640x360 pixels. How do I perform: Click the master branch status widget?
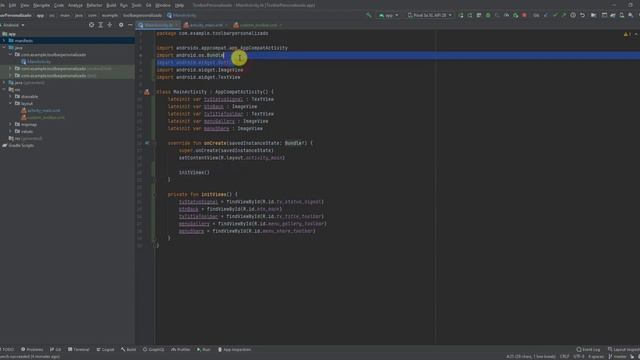617,357
